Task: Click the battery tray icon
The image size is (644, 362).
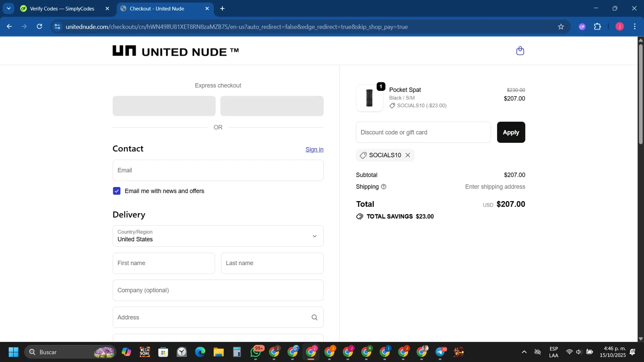Action: pos(589,352)
